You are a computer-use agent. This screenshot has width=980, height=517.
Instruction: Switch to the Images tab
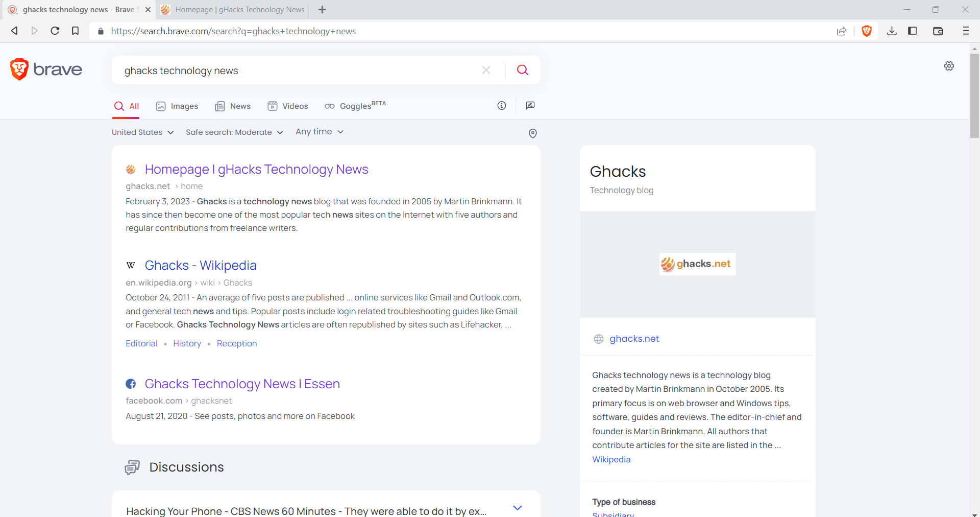pyautogui.click(x=177, y=106)
